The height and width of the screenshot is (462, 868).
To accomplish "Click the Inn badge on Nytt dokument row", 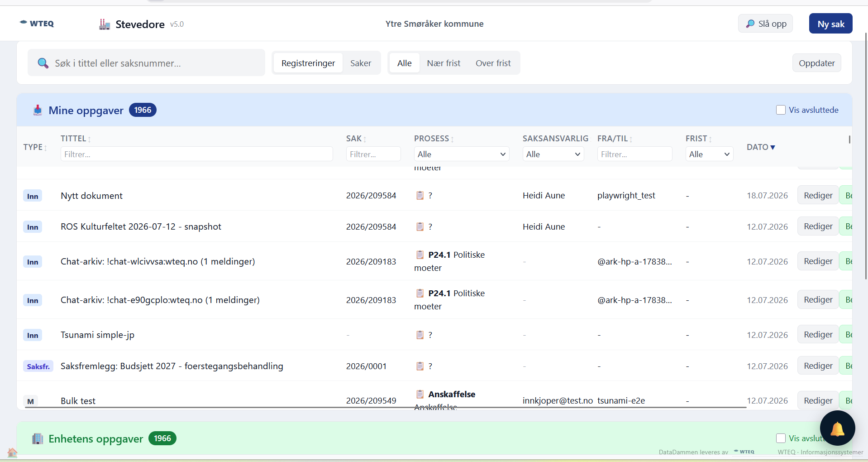I will pos(33,196).
